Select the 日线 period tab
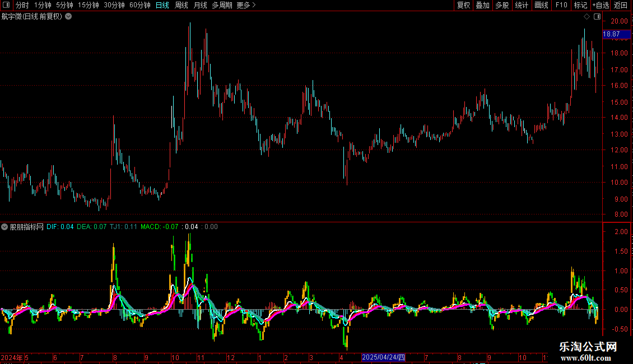This screenshot has width=633, height=364. coord(162,5)
